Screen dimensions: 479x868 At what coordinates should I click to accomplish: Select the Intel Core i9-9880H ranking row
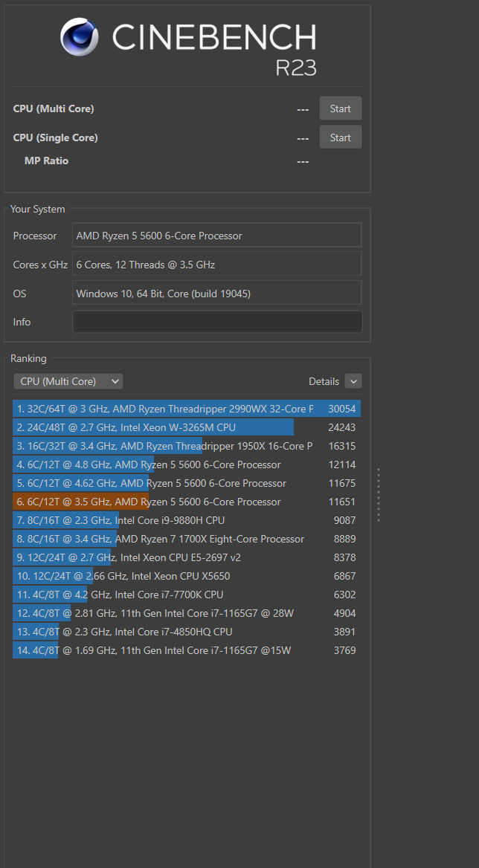pyautogui.click(x=187, y=520)
